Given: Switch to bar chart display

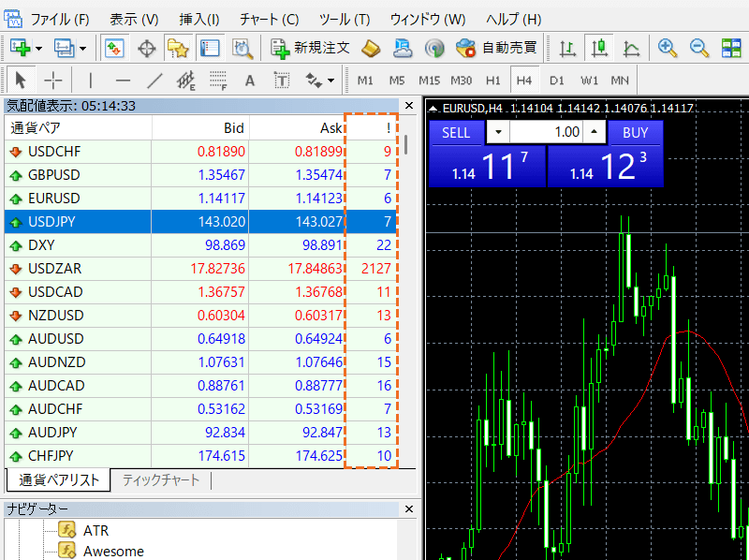Looking at the screenshot, I should pos(567,49).
